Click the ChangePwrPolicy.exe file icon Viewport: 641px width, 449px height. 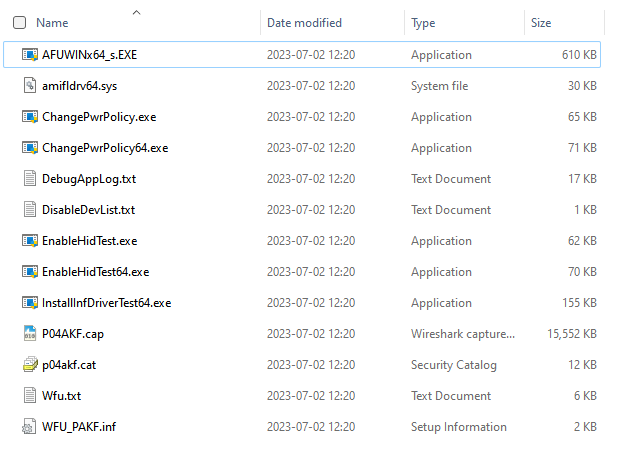tap(30, 117)
